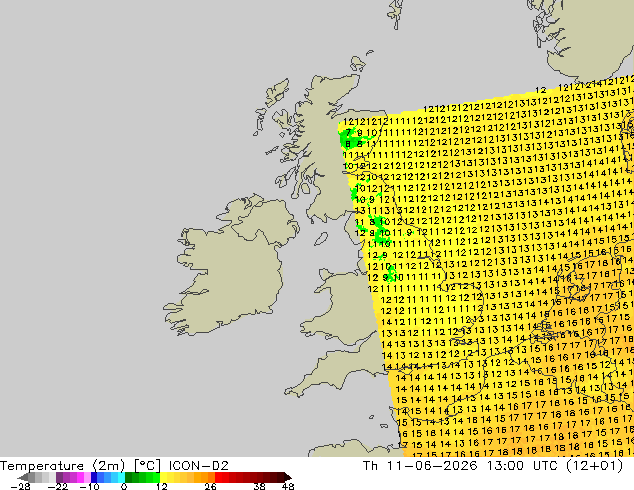
Task: Click the 13:00 UTC time label
Action: (x=522, y=466)
